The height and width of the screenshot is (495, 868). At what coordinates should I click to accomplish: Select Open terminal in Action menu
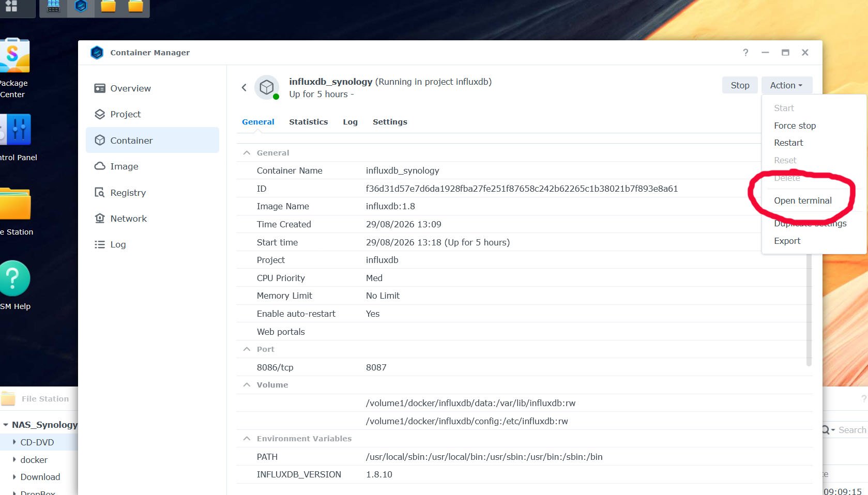pyautogui.click(x=803, y=200)
